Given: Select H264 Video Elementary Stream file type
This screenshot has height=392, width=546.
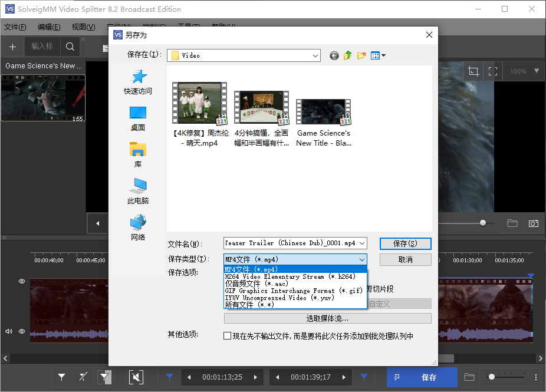Looking at the screenshot, I should pyautogui.click(x=282, y=276).
